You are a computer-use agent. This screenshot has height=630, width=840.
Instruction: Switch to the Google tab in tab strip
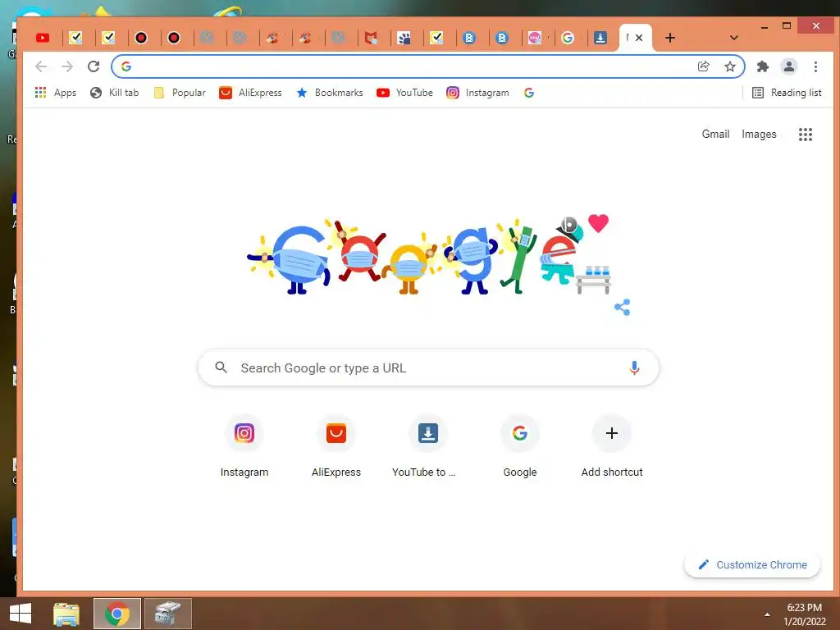coord(568,38)
